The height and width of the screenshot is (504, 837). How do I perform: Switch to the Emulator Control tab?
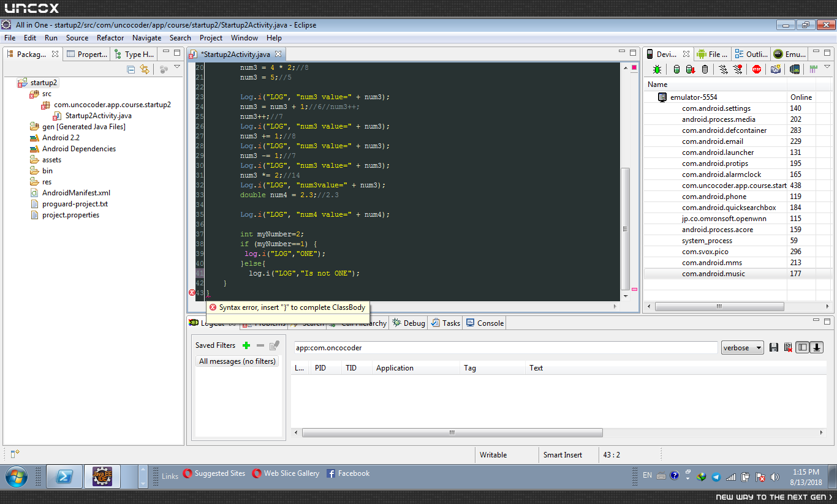(x=790, y=55)
